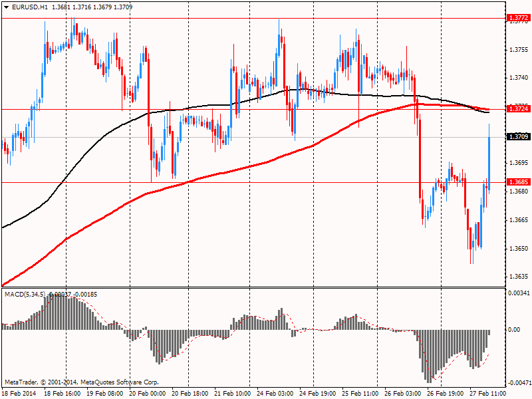The image size is (532, 399).
Task: Click the 0.00 MACD scale value
Action: [514, 329]
